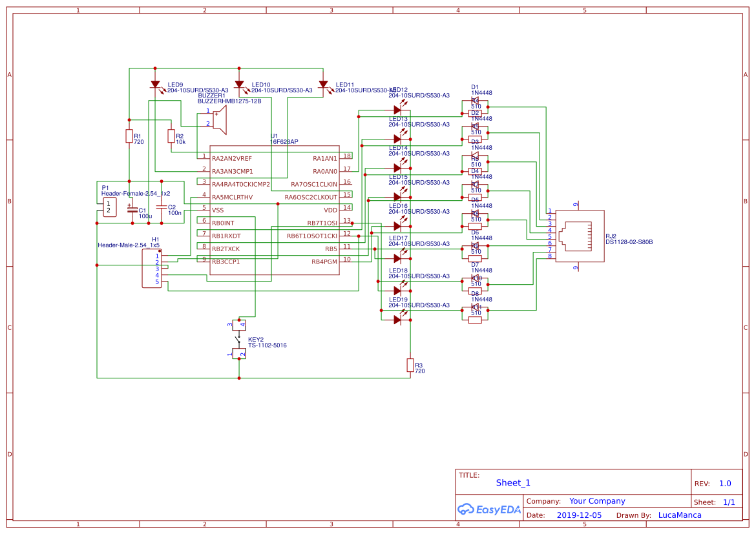
Task: Click the RA2AN2VREF pin label
Action: pos(232,159)
